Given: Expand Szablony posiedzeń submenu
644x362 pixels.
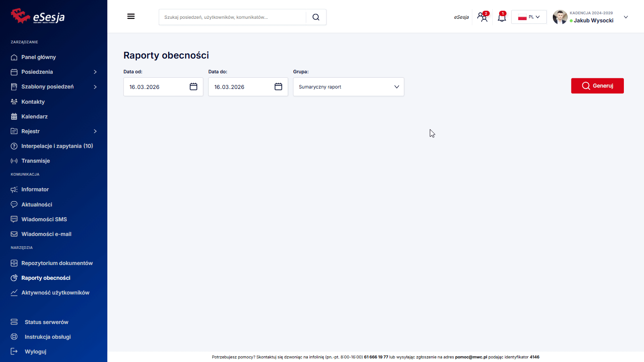Looking at the screenshot, I should tap(95, 87).
